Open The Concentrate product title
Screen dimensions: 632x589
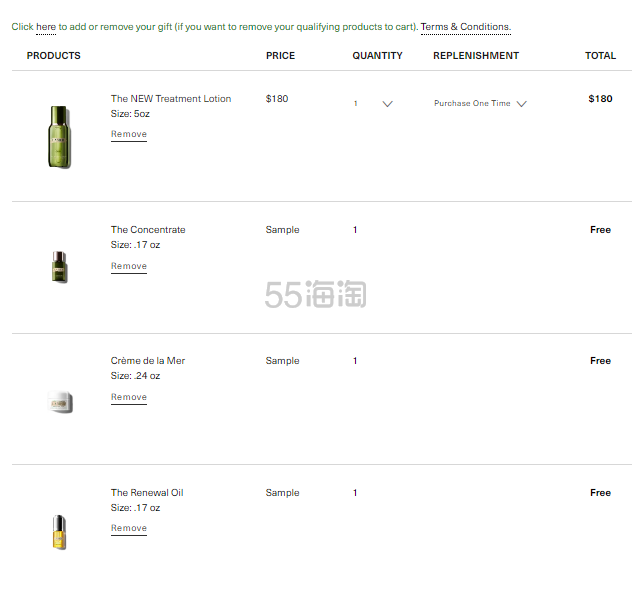pos(148,230)
